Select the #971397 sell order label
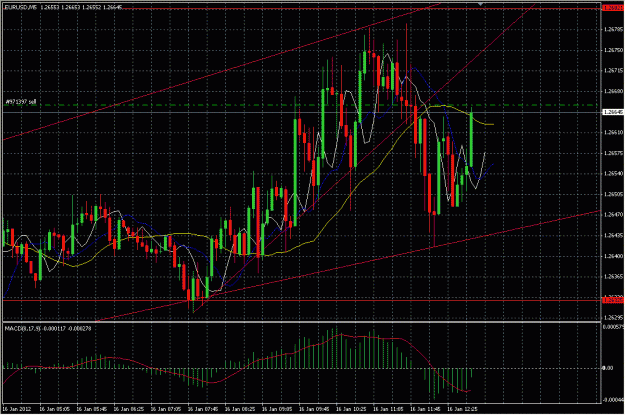 click(21, 102)
